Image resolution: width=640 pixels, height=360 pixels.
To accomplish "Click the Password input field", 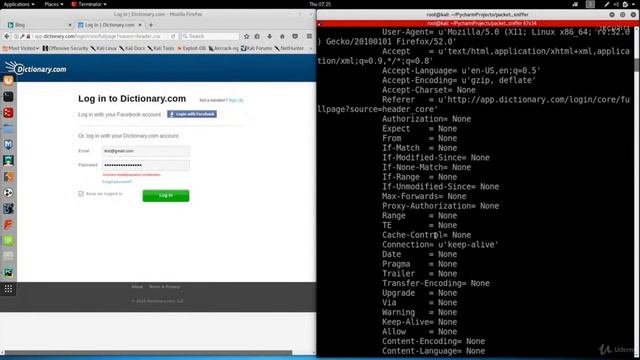I will point(146,165).
